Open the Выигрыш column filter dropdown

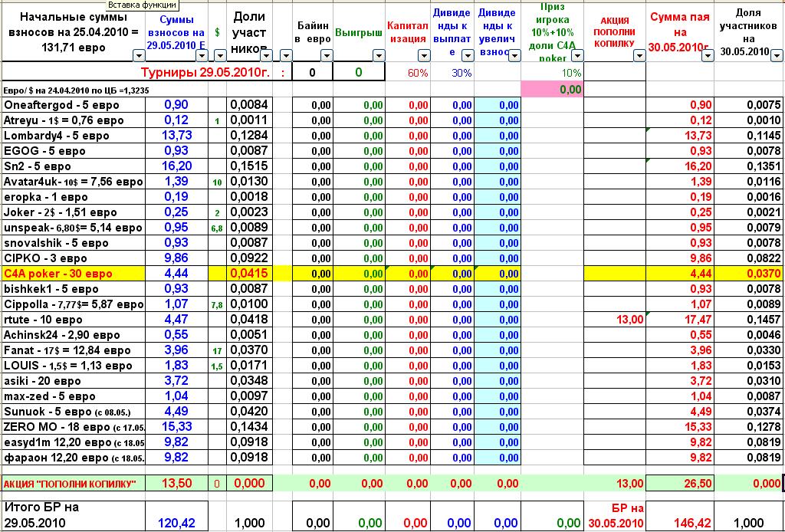click(378, 55)
